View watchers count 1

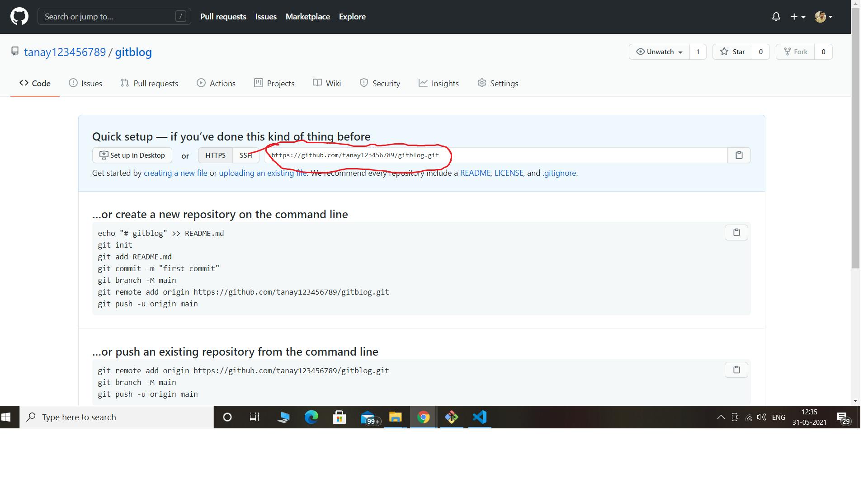coord(698,52)
